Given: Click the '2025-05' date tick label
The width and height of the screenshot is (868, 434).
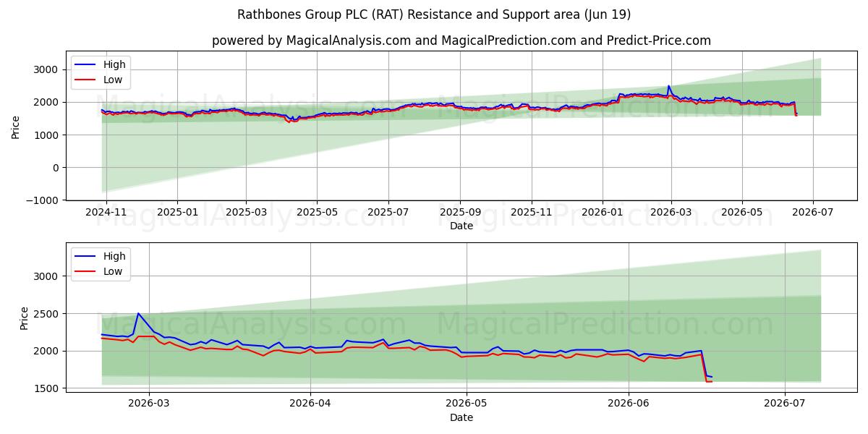Looking at the screenshot, I should (317, 213).
